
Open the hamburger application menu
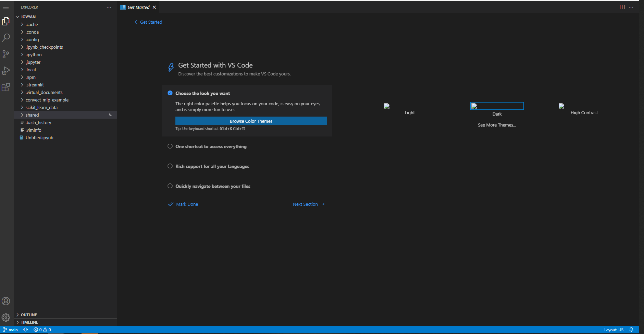pos(6,7)
